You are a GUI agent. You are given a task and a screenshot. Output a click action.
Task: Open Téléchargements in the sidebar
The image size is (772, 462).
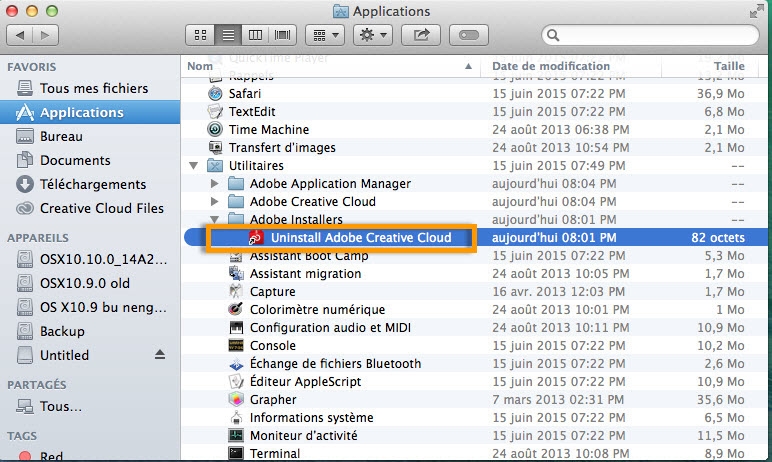(x=90, y=184)
